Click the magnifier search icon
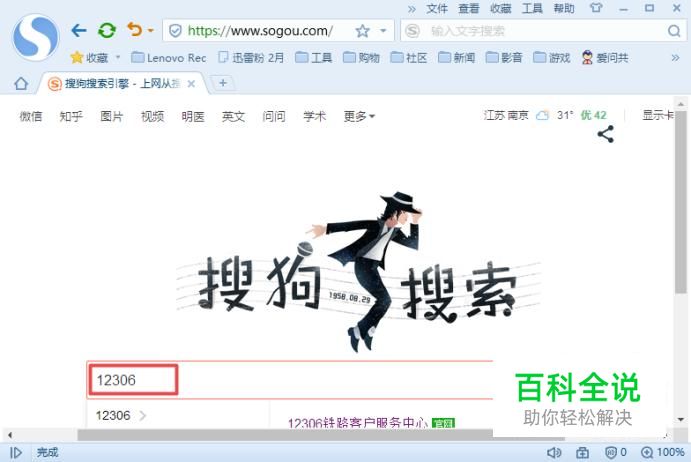The height and width of the screenshot is (462, 691). [674, 31]
